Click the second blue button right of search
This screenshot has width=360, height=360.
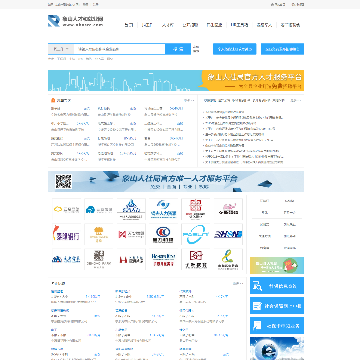click(x=282, y=49)
